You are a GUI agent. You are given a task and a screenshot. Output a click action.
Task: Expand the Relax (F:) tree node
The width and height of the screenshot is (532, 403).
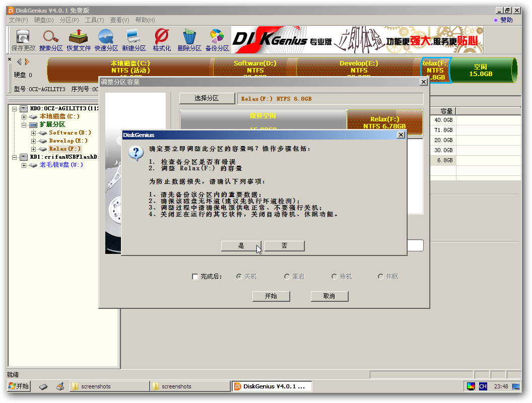click(34, 149)
